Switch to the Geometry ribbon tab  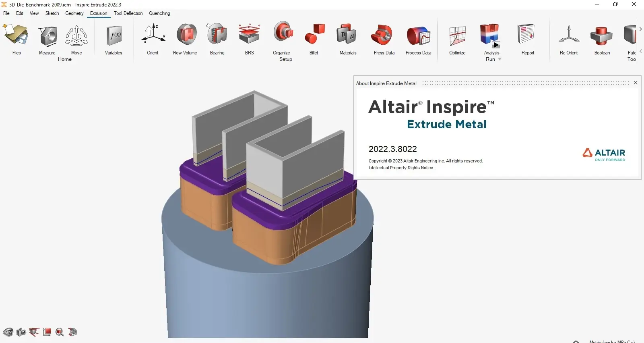click(x=74, y=13)
